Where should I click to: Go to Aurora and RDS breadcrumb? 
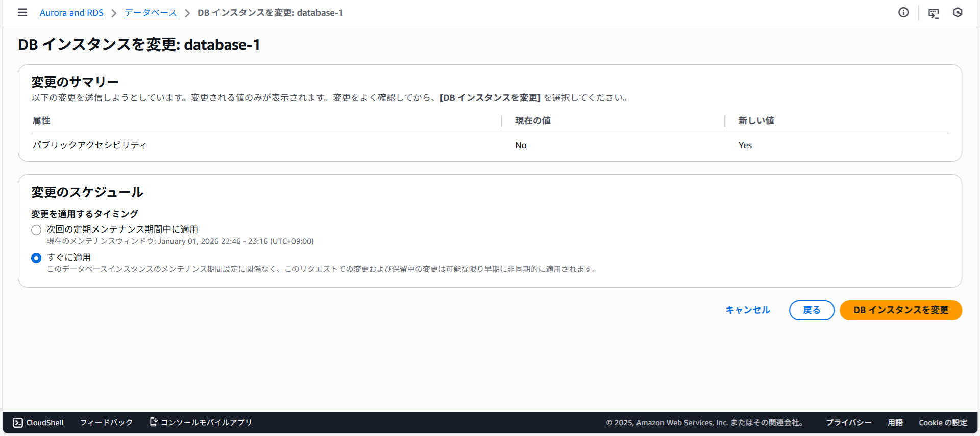(x=71, y=13)
